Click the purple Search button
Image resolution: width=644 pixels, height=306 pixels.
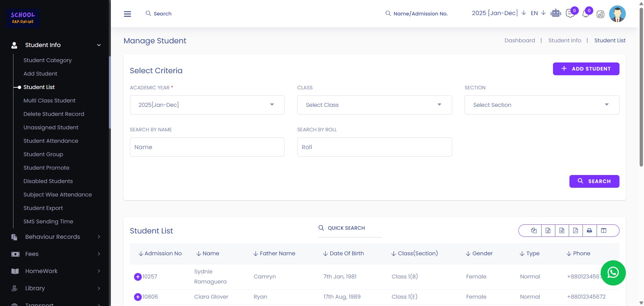coord(594,181)
